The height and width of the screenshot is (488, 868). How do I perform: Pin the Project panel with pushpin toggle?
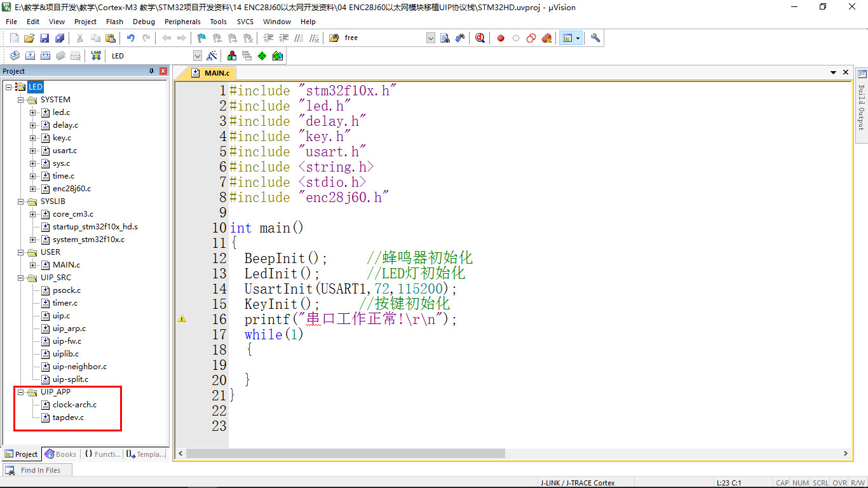click(x=152, y=71)
